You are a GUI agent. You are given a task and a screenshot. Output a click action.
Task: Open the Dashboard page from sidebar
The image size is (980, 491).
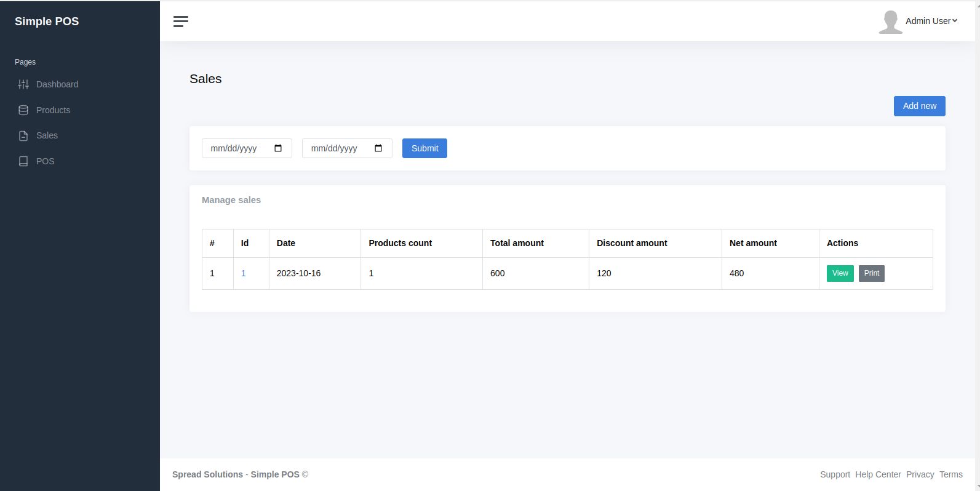[57, 84]
